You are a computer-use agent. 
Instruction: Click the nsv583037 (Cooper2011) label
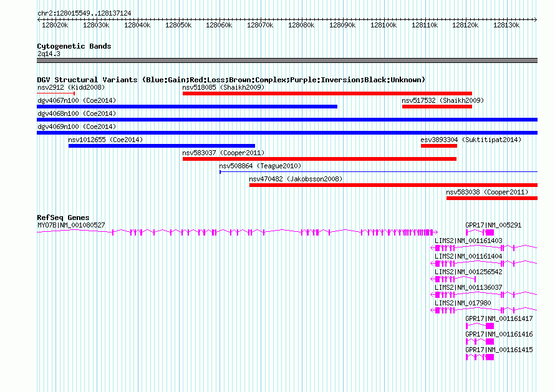click(223, 153)
